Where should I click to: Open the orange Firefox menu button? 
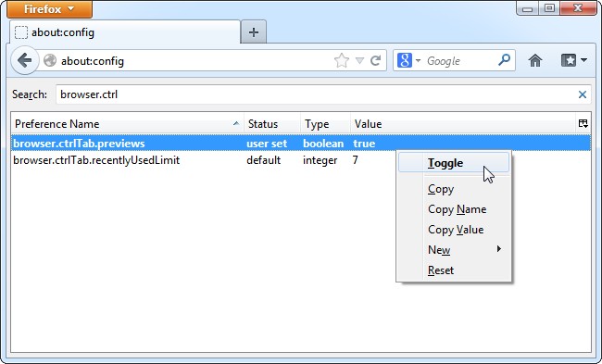(x=49, y=9)
